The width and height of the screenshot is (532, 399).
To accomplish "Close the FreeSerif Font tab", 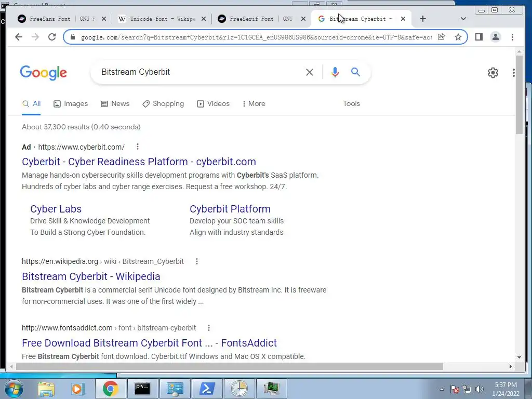I will coord(303,19).
